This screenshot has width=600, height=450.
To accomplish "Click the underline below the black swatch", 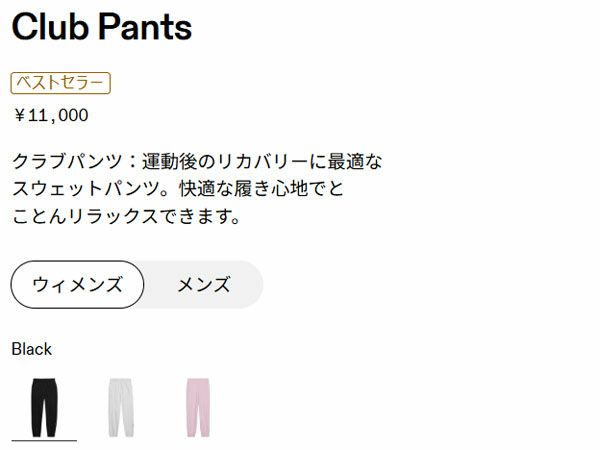I will click(44, 439).
